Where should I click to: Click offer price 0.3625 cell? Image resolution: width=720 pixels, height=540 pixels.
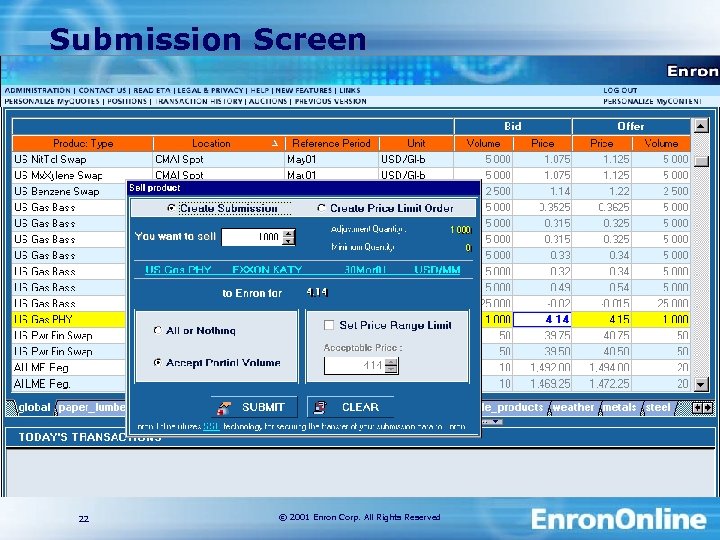coord(602,208)
